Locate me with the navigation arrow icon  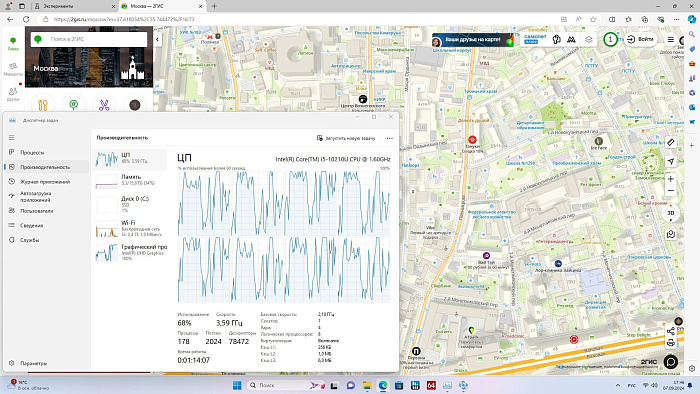pyautogui.click(x=671, y=162)
